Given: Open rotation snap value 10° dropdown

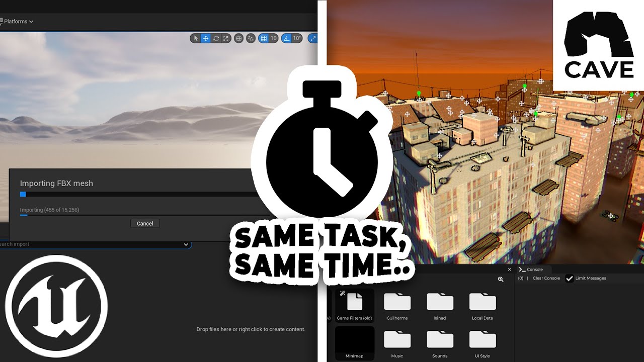Looking at the screenshot, I should pos(297,38).
